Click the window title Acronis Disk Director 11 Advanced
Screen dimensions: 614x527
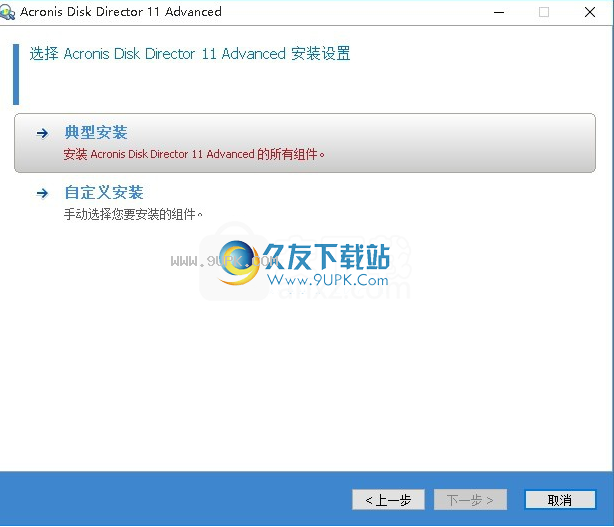(121, 12)
